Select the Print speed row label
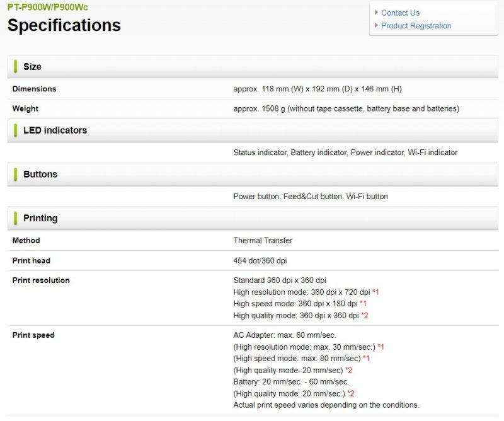The width and height of the screenshot is (504, 421). tap(33, 335)
